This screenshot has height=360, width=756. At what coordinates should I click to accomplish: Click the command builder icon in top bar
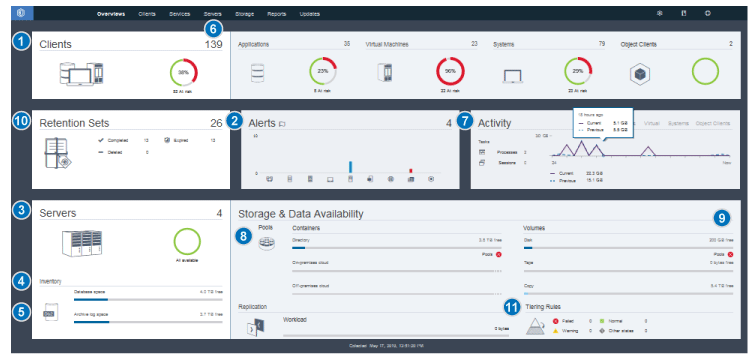[x=684, y=13]
